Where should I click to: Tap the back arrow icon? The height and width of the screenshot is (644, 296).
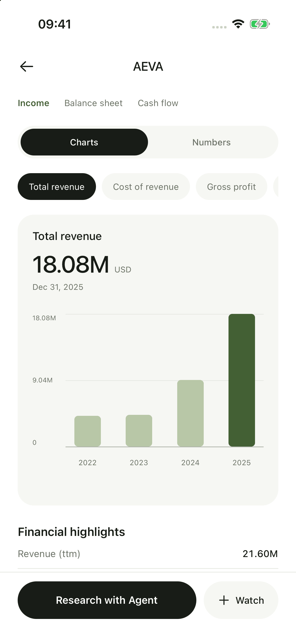(27, 67)
